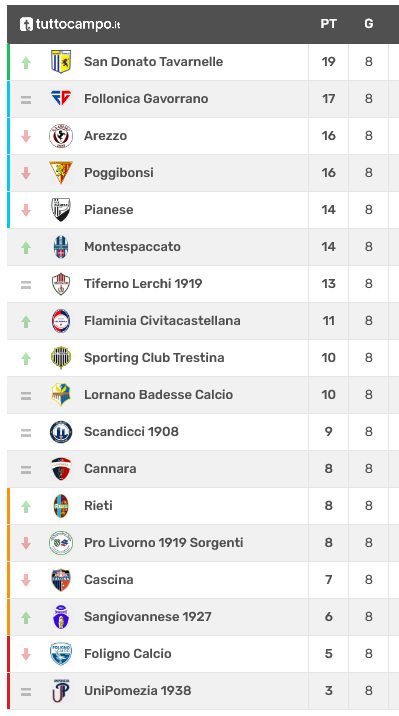
Task: Sort table by the G column header
Action: tap(368, 24)
